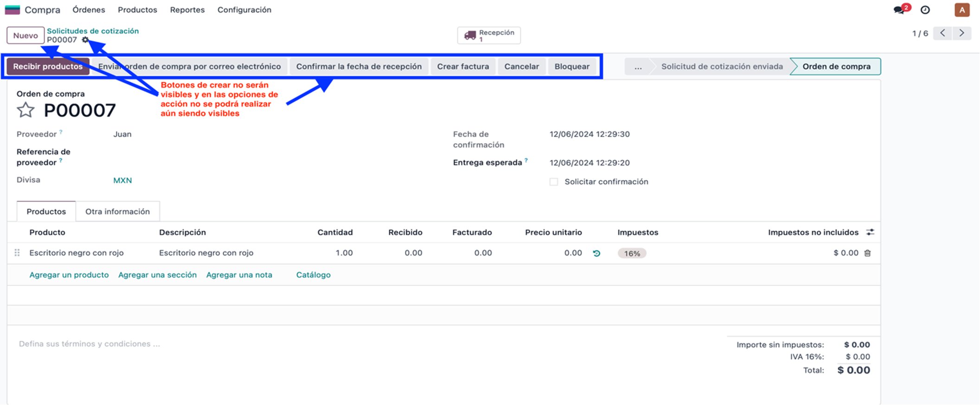
Task: Click Agregar una nota link
Action: point(239,275)
